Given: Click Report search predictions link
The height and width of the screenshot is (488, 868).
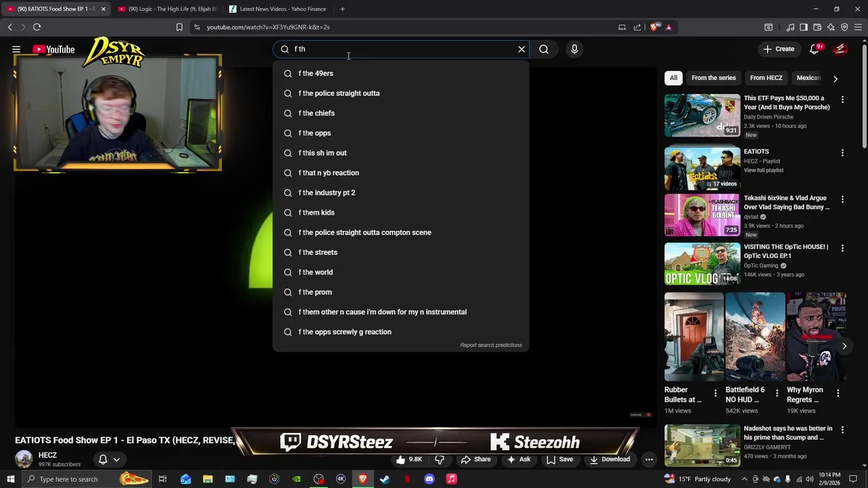Looking at the screenshot, I should (x=491, y=345).
